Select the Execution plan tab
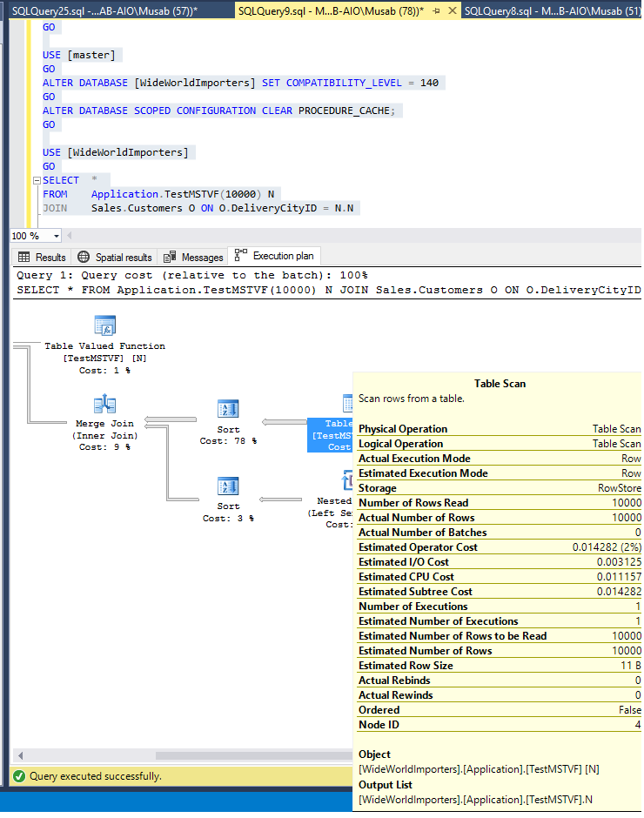The width and height of the screenshot is (644, 818). coord(276,256)
